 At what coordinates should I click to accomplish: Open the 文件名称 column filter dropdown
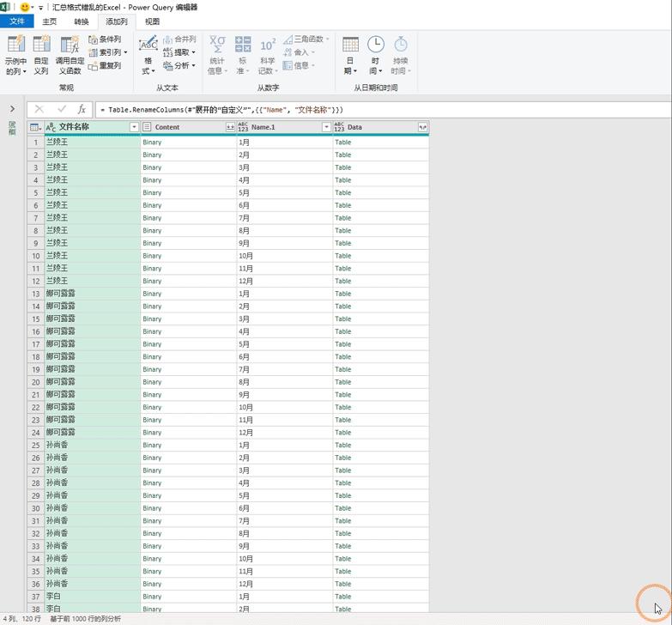(x=134, y=127)
